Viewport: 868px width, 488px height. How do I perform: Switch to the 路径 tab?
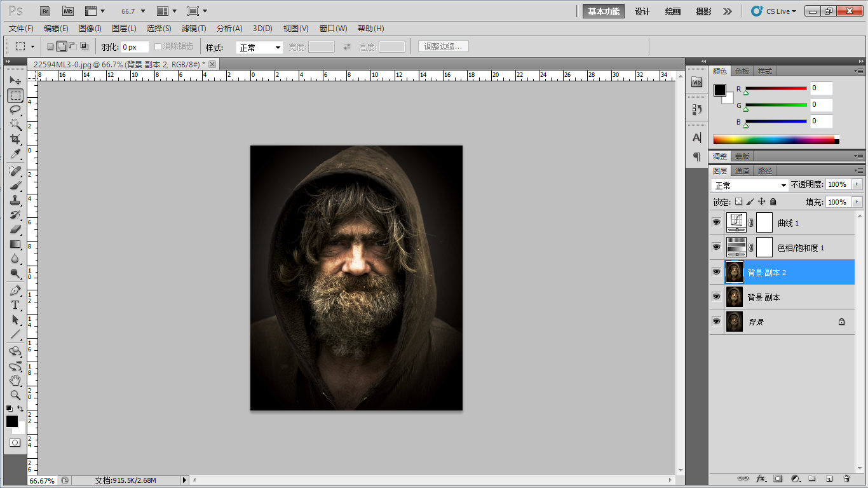(x=765, y=170)
